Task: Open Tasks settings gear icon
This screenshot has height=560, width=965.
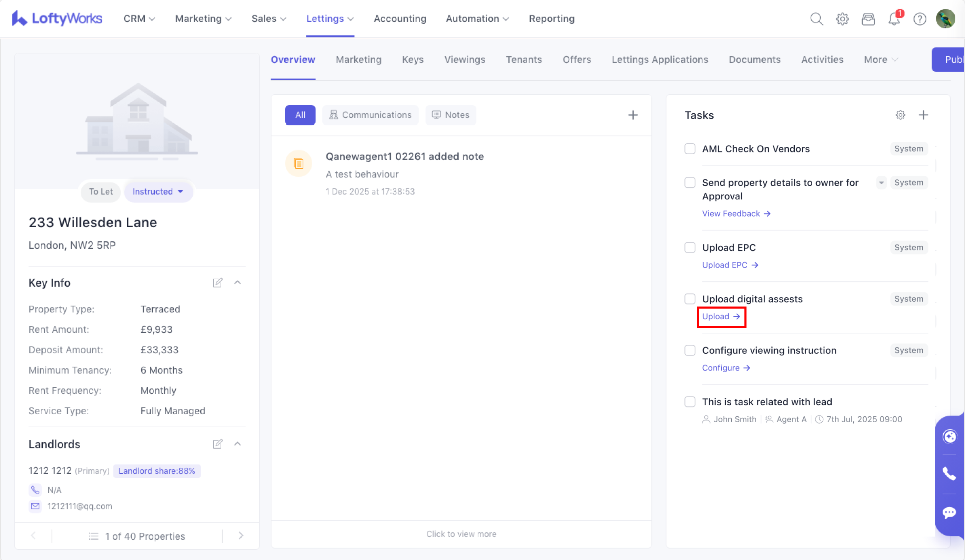Action: (x=900, y=115)
